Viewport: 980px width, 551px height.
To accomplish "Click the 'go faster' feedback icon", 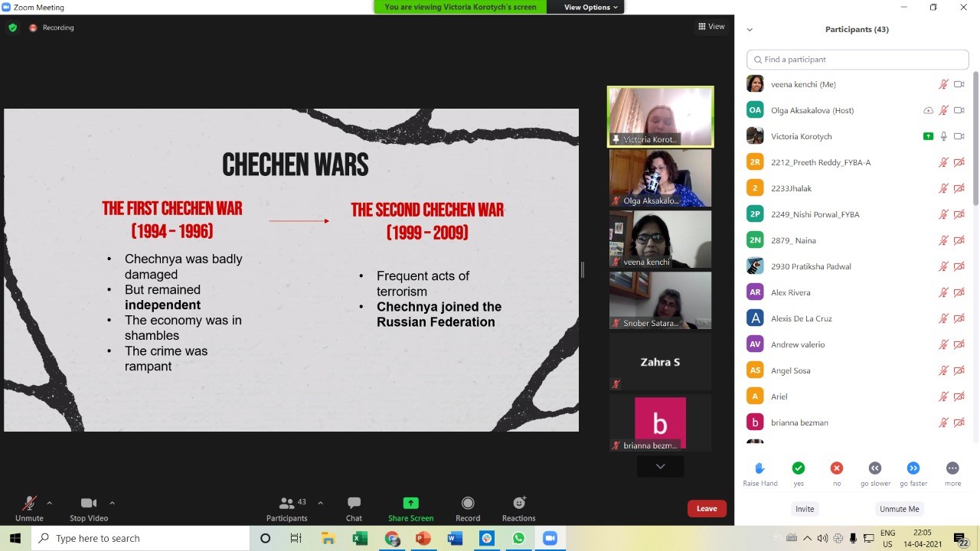I will 913,468.
